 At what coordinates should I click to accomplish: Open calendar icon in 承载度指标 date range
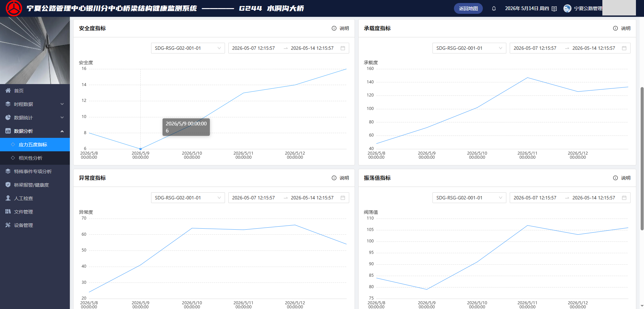pyautogui.click(x=624, y=48)
